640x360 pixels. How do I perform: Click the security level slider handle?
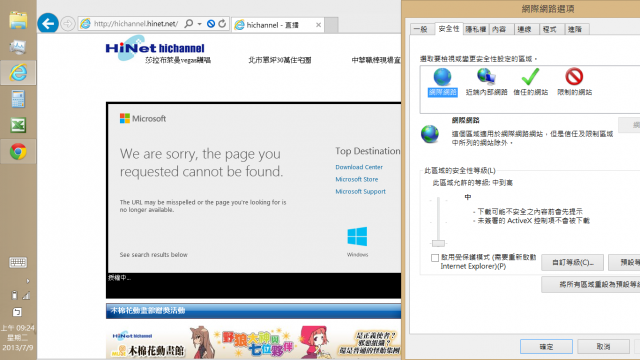(438, 243)
